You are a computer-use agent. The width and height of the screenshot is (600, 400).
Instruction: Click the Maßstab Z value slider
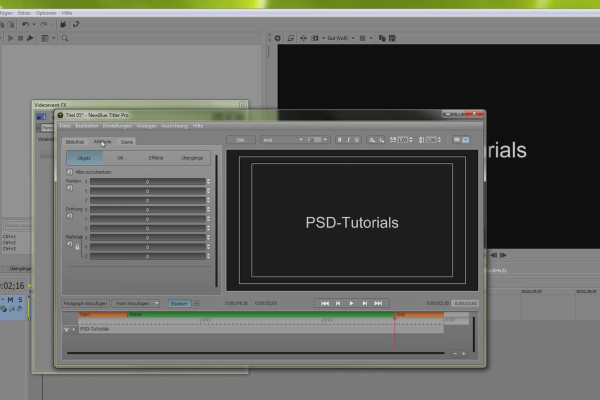click(x=148, y=256)
